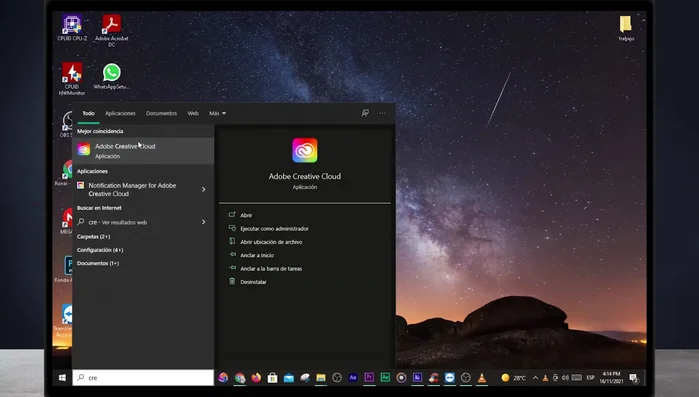
Task: Choose Desinstalar for Creative Cloud
Action: (x=253, y=282)
